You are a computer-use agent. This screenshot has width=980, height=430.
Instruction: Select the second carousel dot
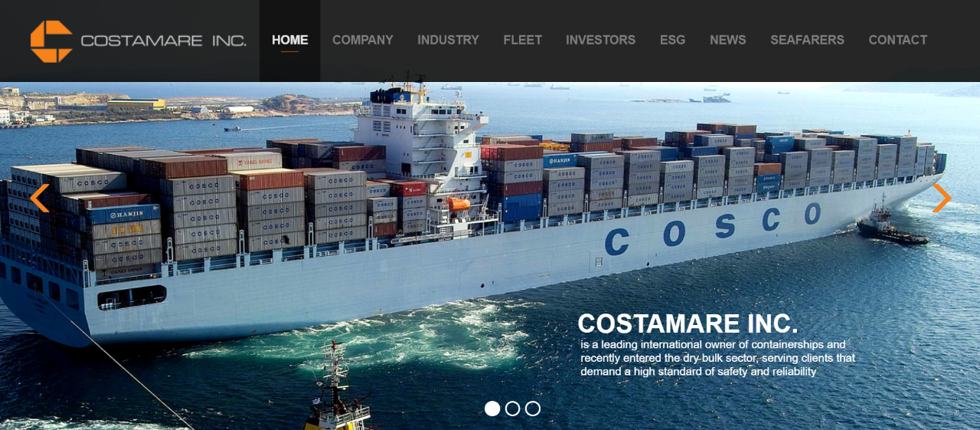pos(513,409)
